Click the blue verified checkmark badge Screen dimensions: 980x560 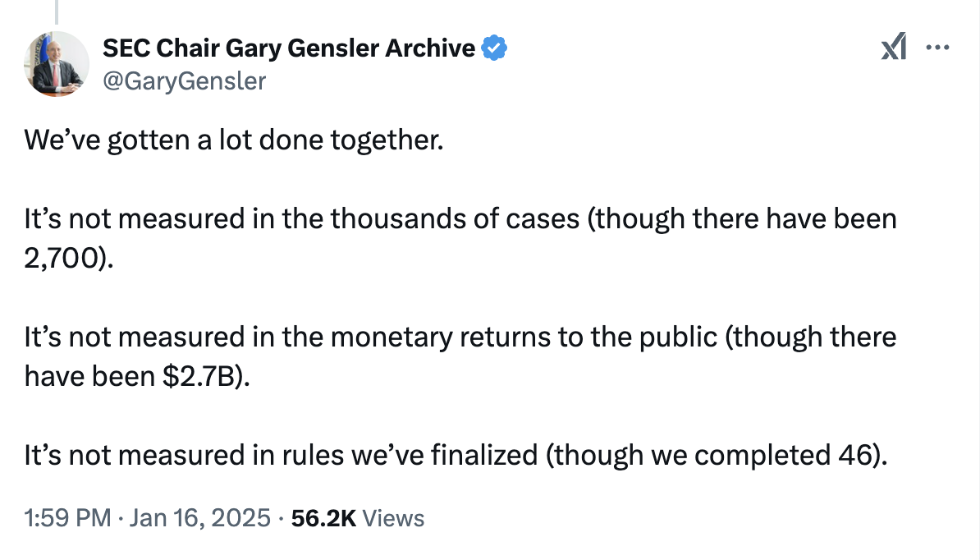pos(494,48)
